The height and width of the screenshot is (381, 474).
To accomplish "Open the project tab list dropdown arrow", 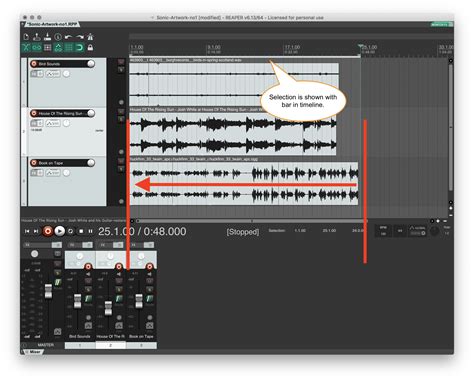I will [x=23, y=24].
